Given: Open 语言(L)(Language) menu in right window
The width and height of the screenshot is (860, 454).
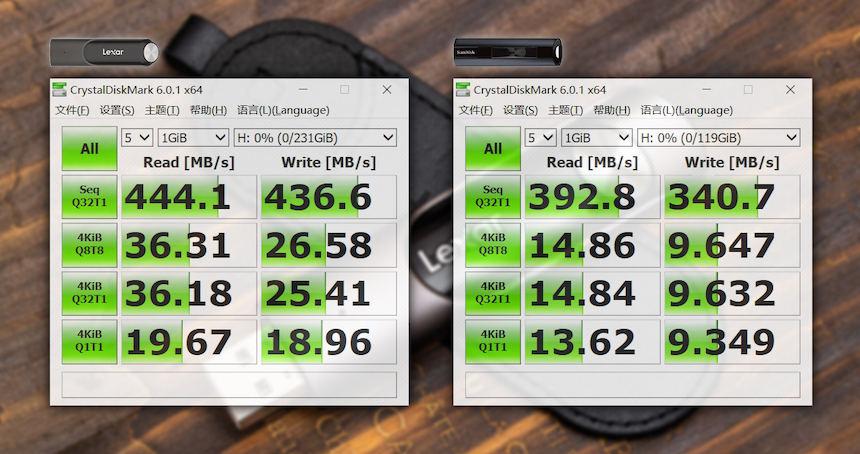Looking at the screenshot, I should [687, 110].
